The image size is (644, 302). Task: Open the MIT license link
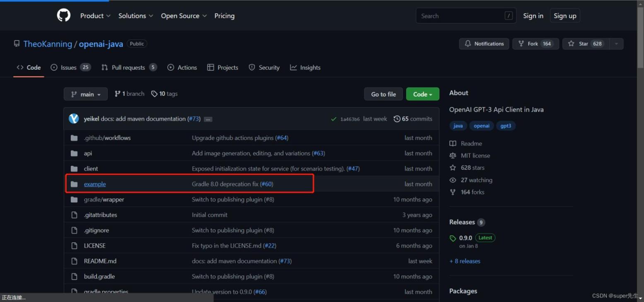coord(470,155)
